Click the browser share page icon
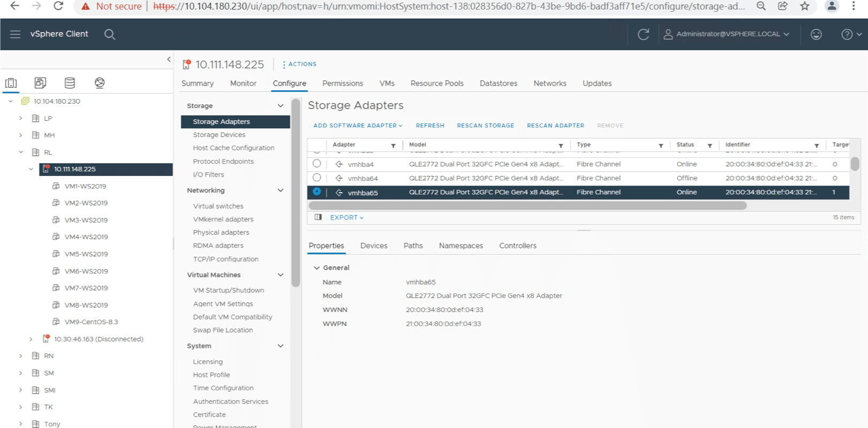 coord(782,6)
